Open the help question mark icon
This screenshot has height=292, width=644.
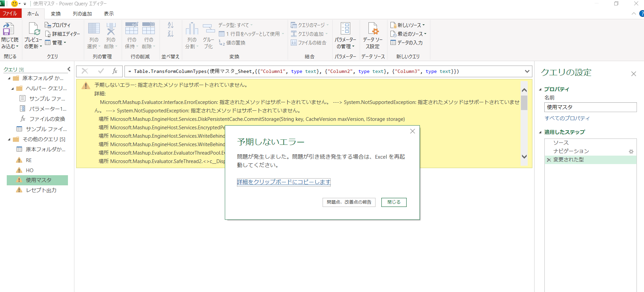641,14
